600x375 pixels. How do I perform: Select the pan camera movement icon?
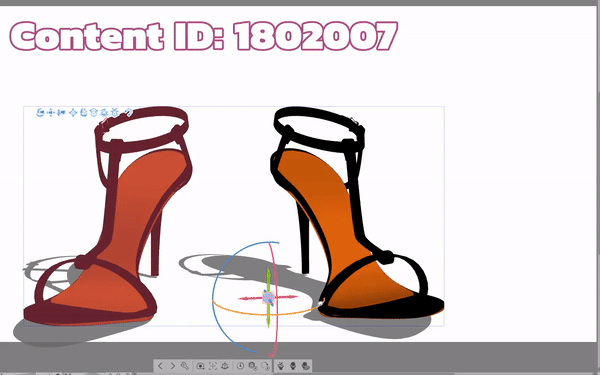(x=51, y=112)
